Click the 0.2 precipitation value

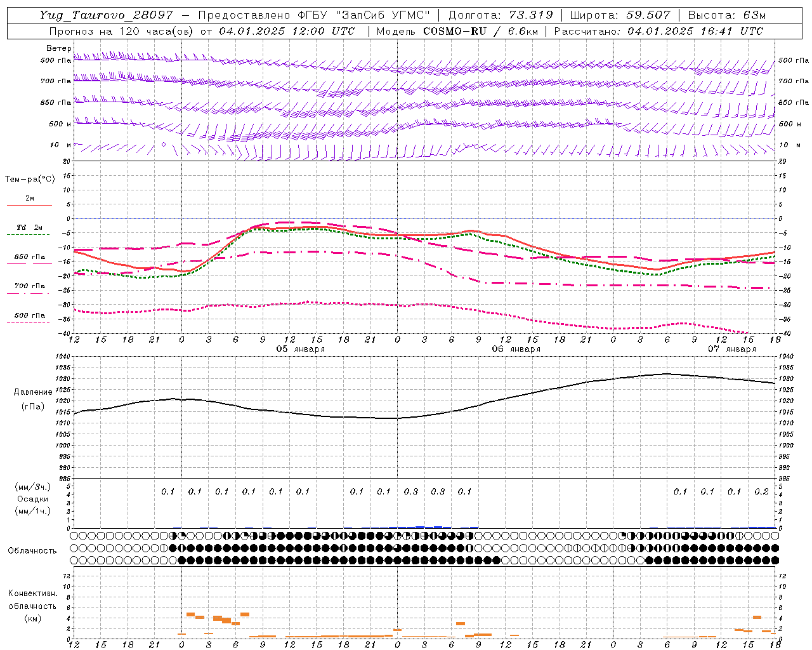point(761,492)
